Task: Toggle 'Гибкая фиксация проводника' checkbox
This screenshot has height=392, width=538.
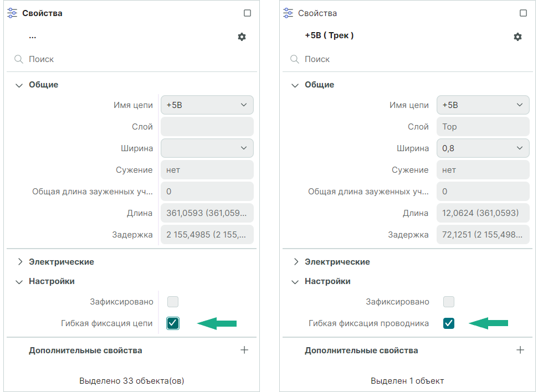Action: 449,323
